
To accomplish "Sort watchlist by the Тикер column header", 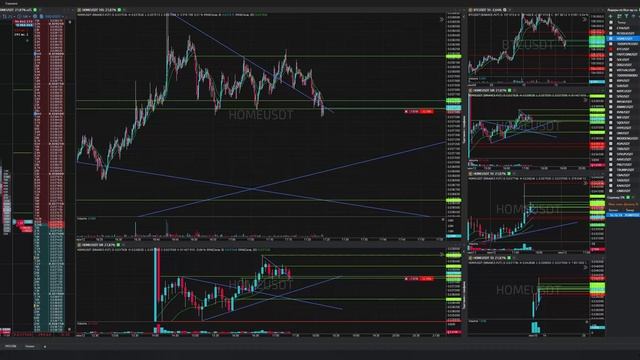I will pyautogui.click(x=621, y=22).
